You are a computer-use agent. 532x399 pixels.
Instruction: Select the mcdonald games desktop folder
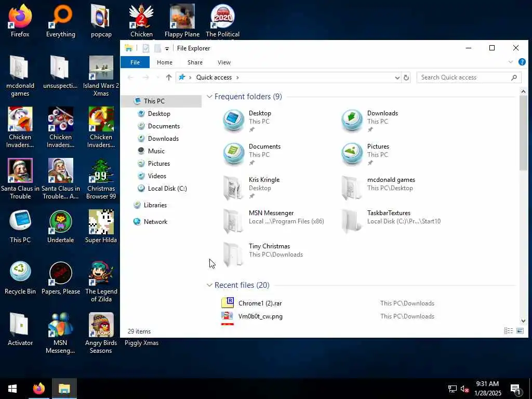(x=20, y=76)
